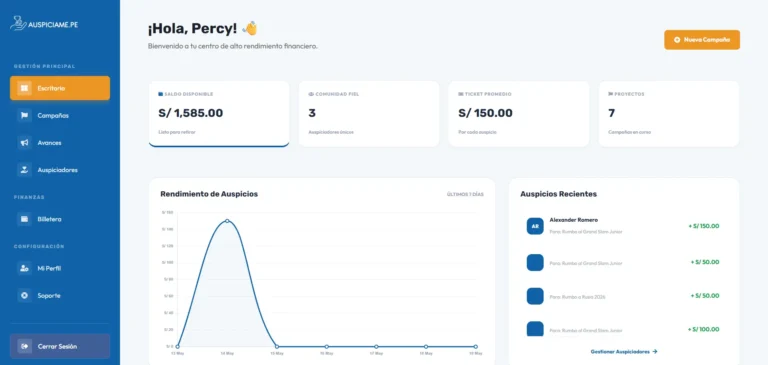Open the Soporte help icon
768x365 pixels.
(24, 295)
